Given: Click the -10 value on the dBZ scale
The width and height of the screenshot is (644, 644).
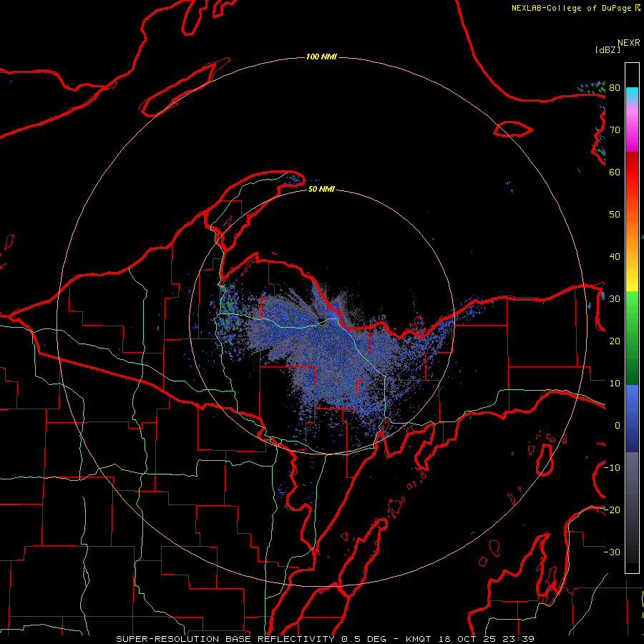Looking at the screenshot, I should (x=612, y=468).
